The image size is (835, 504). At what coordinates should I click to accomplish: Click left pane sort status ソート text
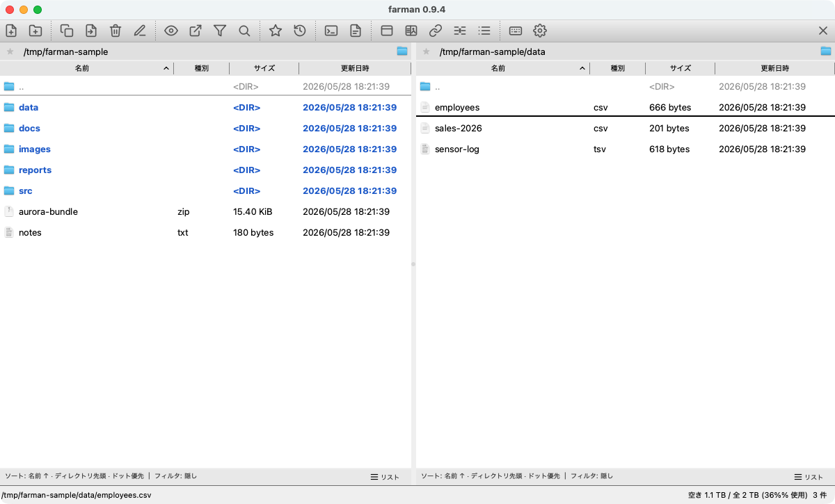pyautogui.click(x=74, y=476)
